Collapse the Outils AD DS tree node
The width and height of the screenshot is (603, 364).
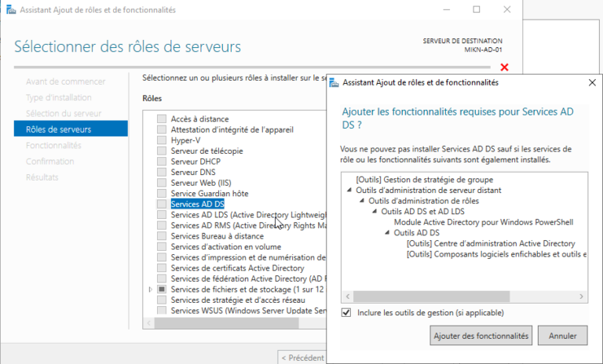(x=387, y=232)
